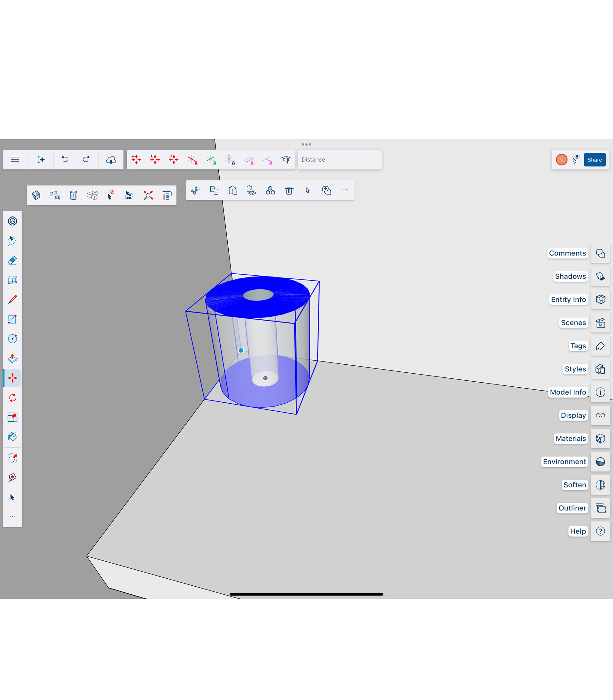613x700 pixels.
Task: Select the Eraser tool
Action: (12, 260)
